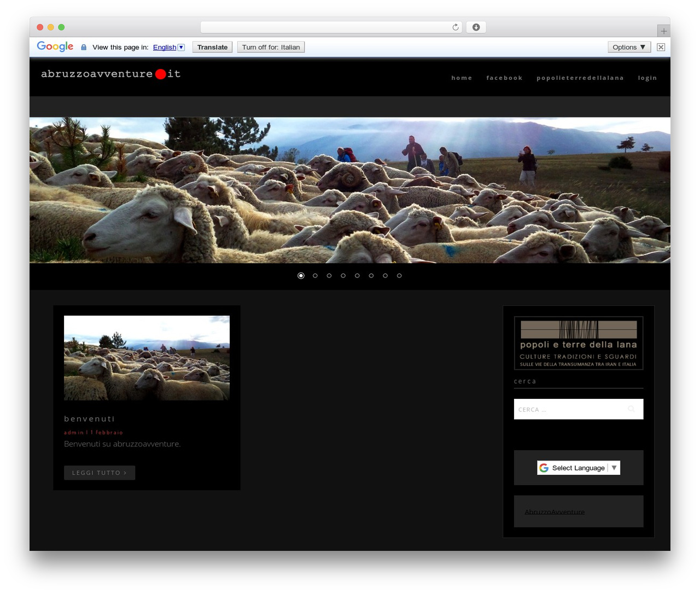Click the 'Benvenuti su abruzzoavventure.' excerpt text

click(122, 444)
